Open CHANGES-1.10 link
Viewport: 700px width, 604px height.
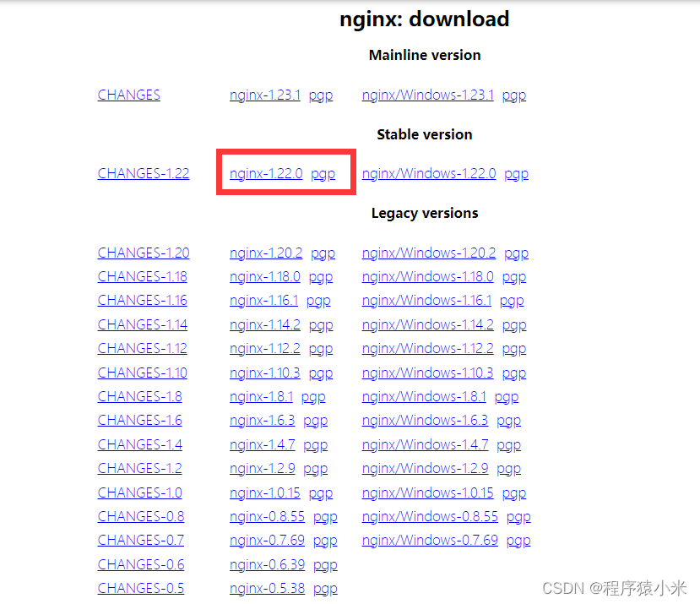tap(142, 373)
